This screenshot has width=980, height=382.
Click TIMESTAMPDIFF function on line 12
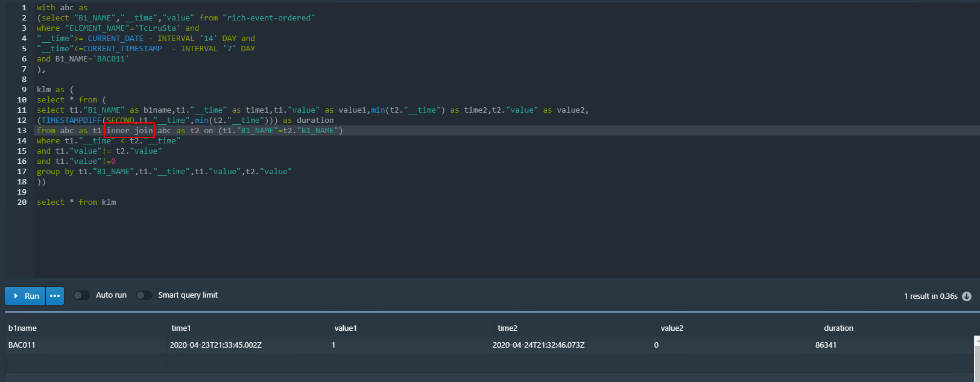click(x=72, y=121)
